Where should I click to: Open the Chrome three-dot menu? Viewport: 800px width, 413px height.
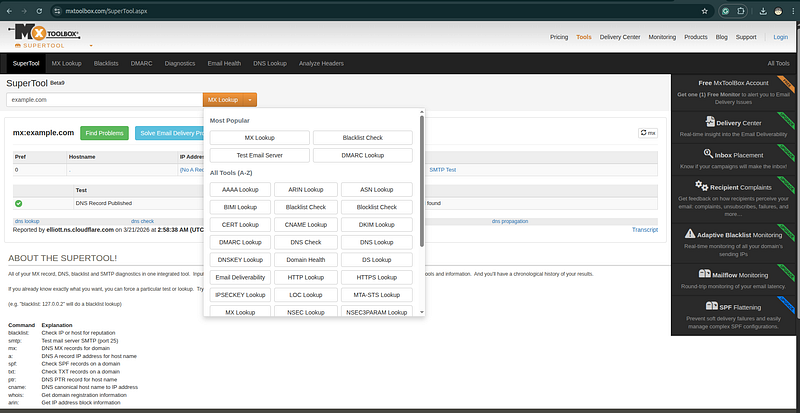pyautogui.click(x=793, y=11)
